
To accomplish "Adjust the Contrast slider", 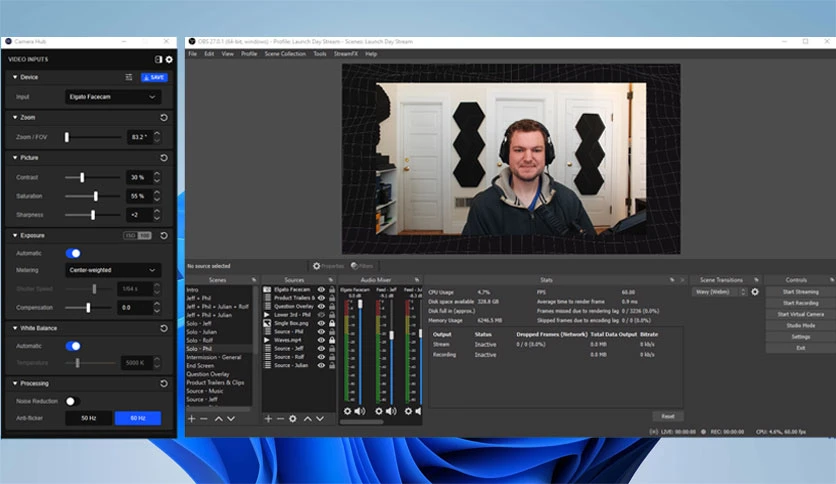I will pos(82,178).
